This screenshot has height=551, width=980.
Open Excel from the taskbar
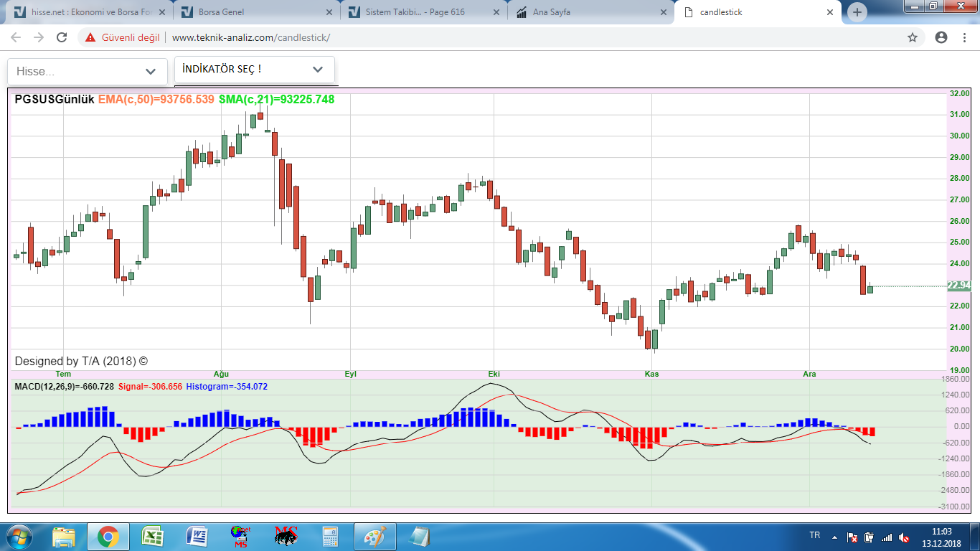click(152, 537)
